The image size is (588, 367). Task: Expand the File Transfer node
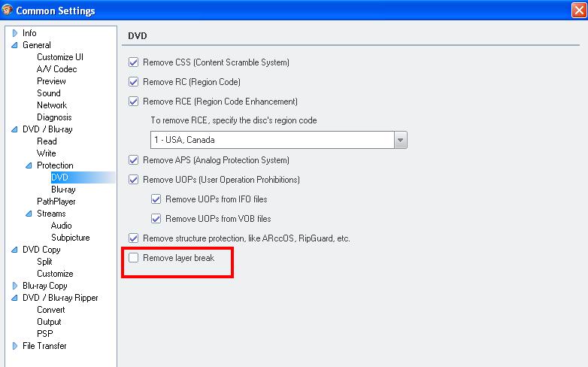14,346
